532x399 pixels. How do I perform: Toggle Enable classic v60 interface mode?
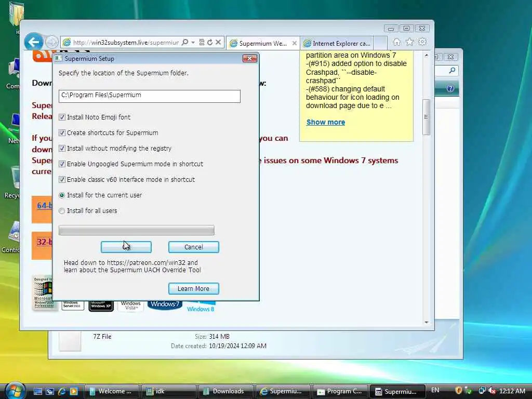click(x=62, y=180)
